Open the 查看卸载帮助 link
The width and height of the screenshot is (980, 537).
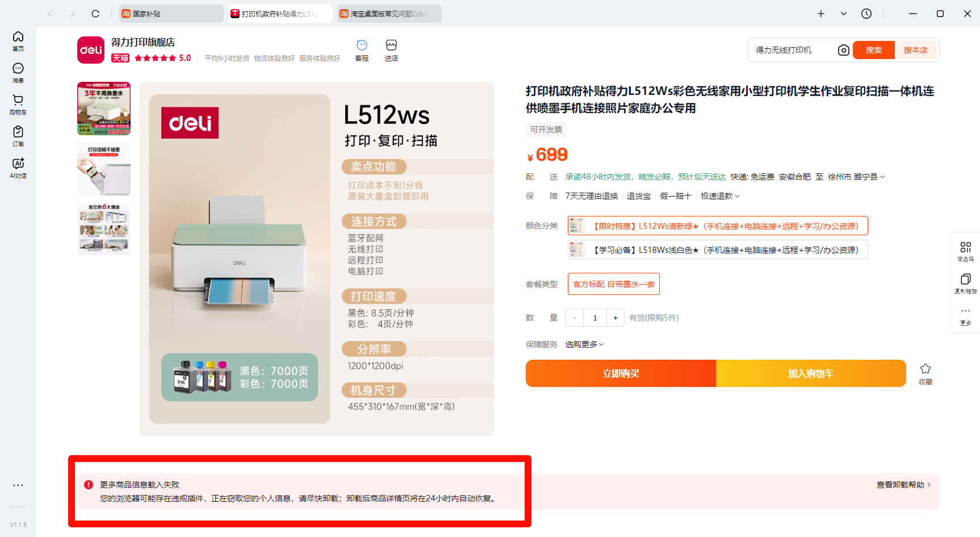pyautogui.click(x=903, y=485)
